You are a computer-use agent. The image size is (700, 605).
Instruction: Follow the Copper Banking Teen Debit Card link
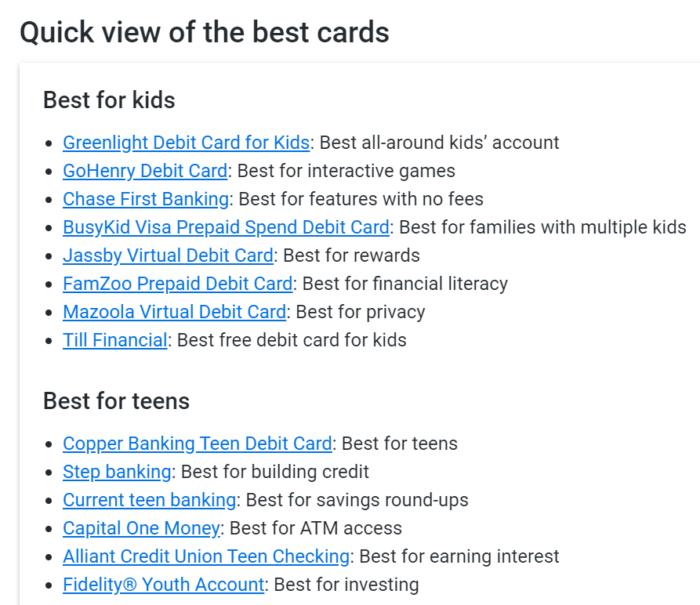tap(198, 444)
